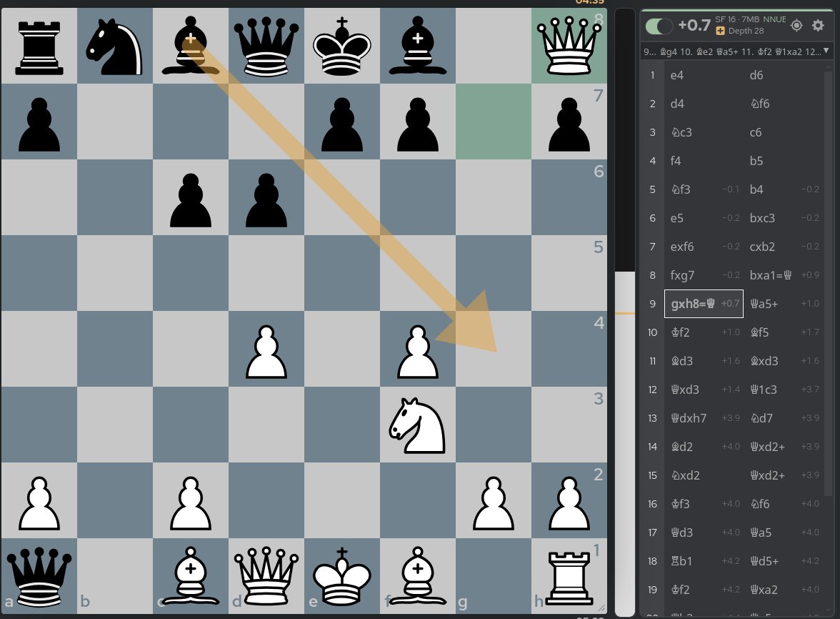
Task: Select the white king on e1
Action: (x=341, y=578)
